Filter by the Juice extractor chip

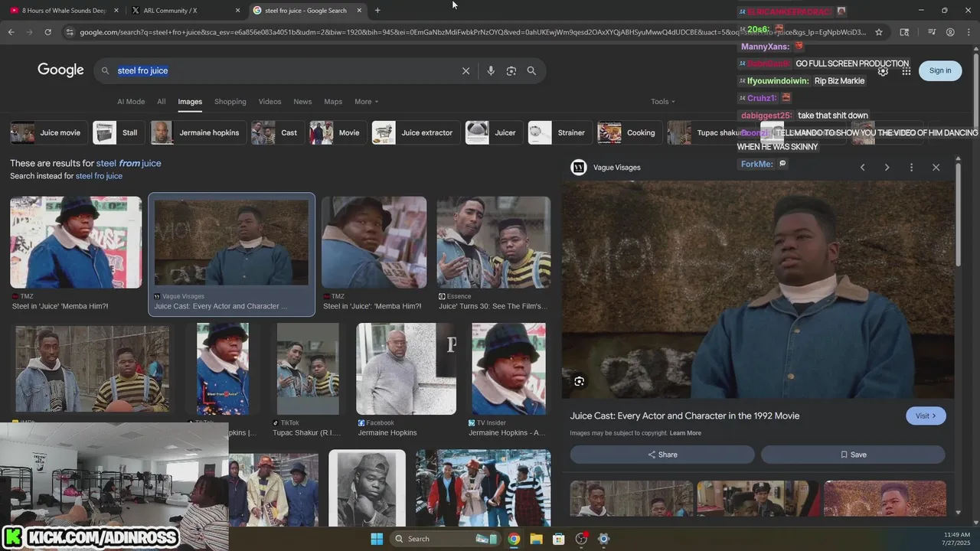click(416, 132)
